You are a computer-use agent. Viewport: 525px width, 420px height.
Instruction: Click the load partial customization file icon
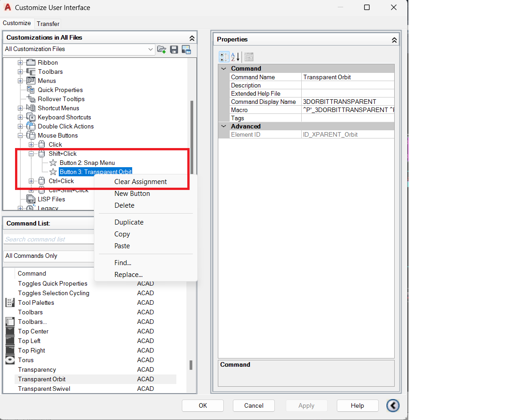tap(162, 49)
